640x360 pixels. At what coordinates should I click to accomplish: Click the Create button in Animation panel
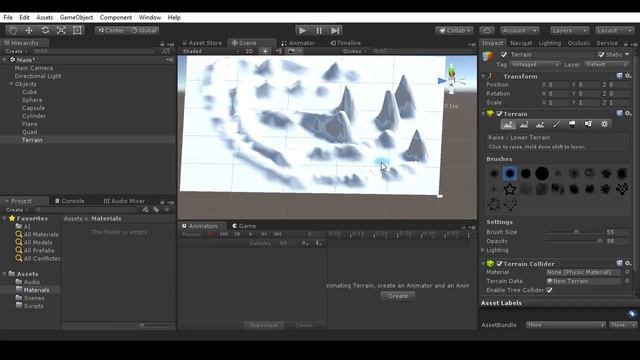pos(398,296)
